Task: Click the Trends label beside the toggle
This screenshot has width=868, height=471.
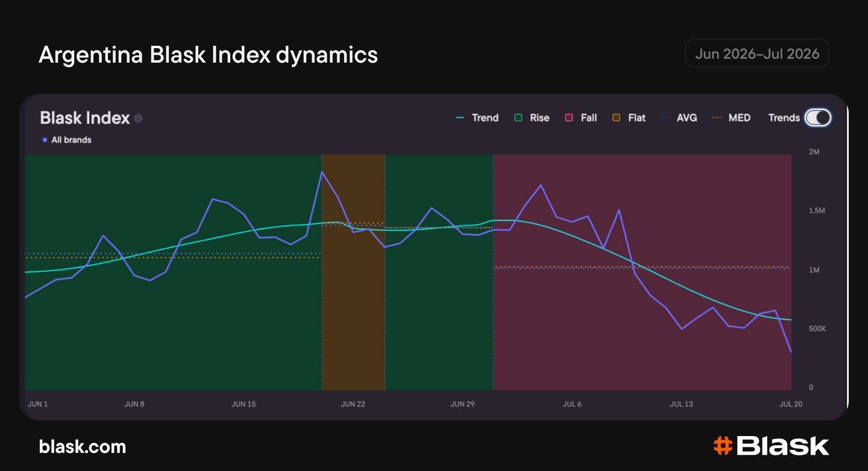Action: pos(784,118)
